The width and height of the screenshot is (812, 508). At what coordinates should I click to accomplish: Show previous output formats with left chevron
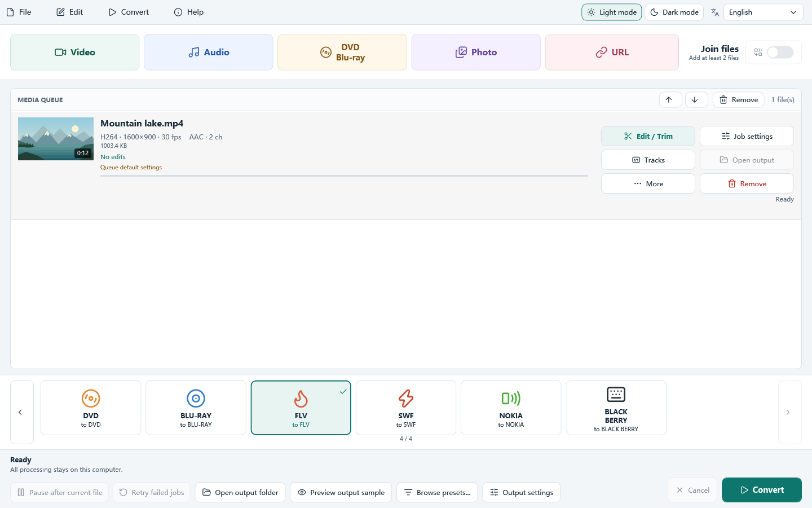pyautogui.click(x=22, y=412)
